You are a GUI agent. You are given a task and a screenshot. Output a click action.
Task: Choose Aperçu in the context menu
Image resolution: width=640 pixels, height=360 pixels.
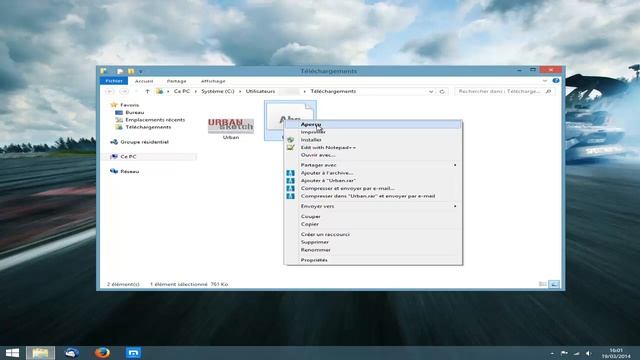[373, 124]
